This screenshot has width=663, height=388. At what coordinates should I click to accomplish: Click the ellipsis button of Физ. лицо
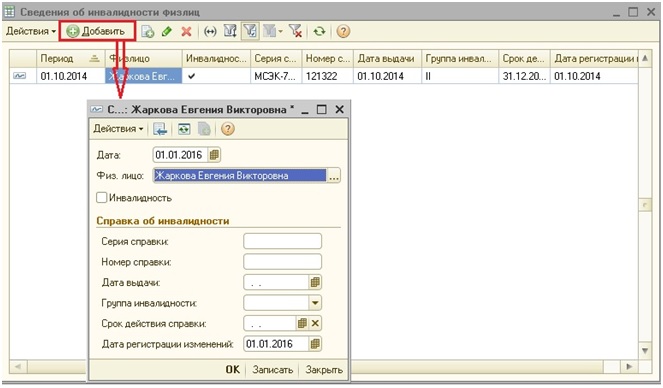334,176
